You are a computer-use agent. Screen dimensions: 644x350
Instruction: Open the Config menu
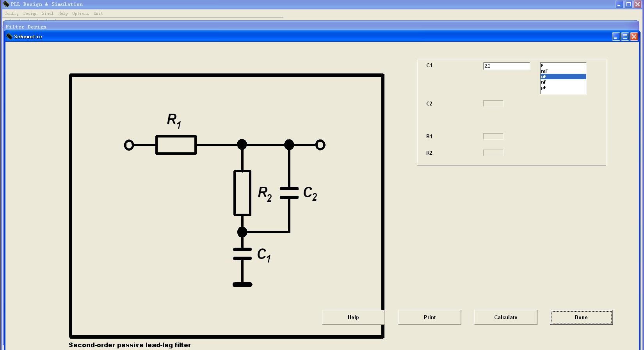click(11, 13)
